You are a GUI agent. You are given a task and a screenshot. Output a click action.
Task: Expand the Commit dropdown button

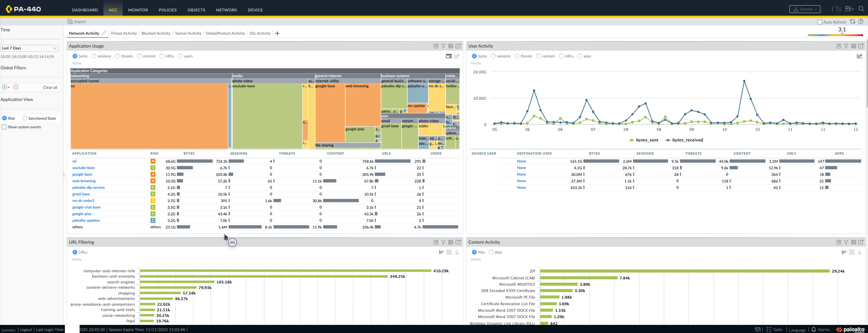[805, 9]
